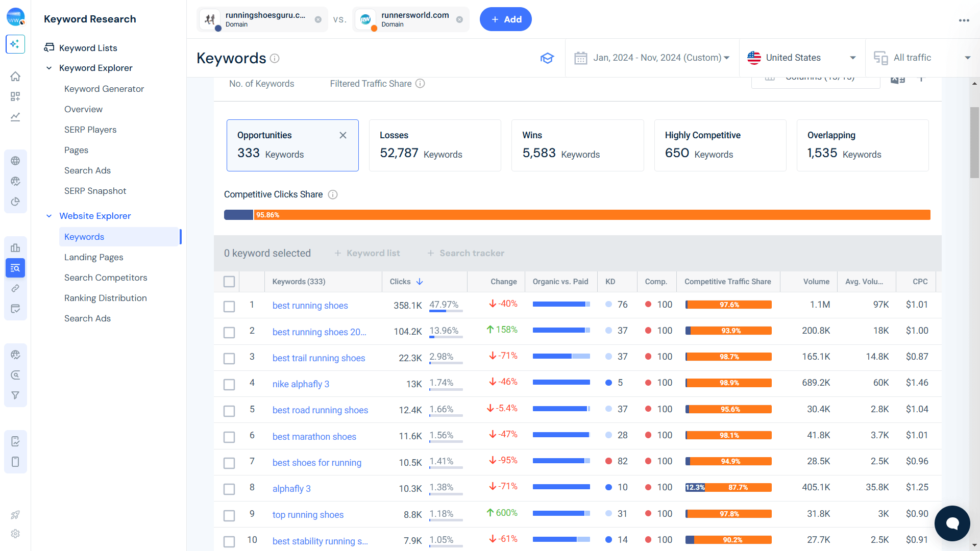Check the box for alphafly 3 row
The image size is (980, 551).
click(229, 489)
